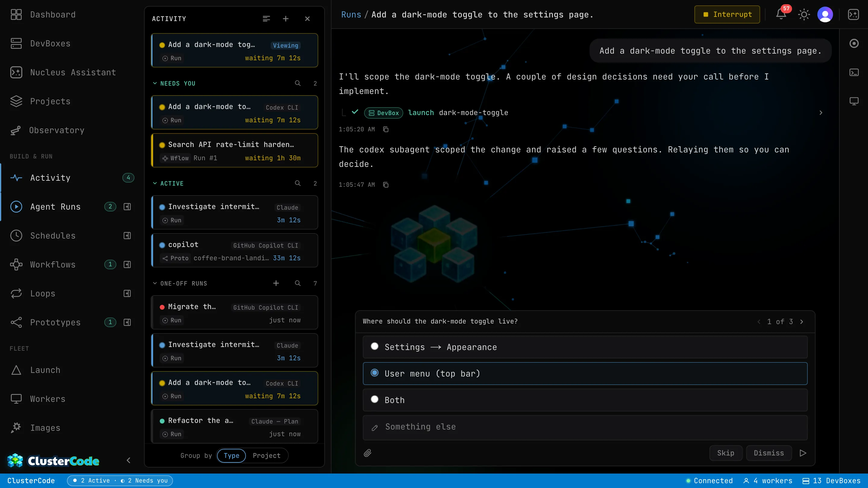Select User menu (top bar) option
The image size is (868, 488).
585,374
